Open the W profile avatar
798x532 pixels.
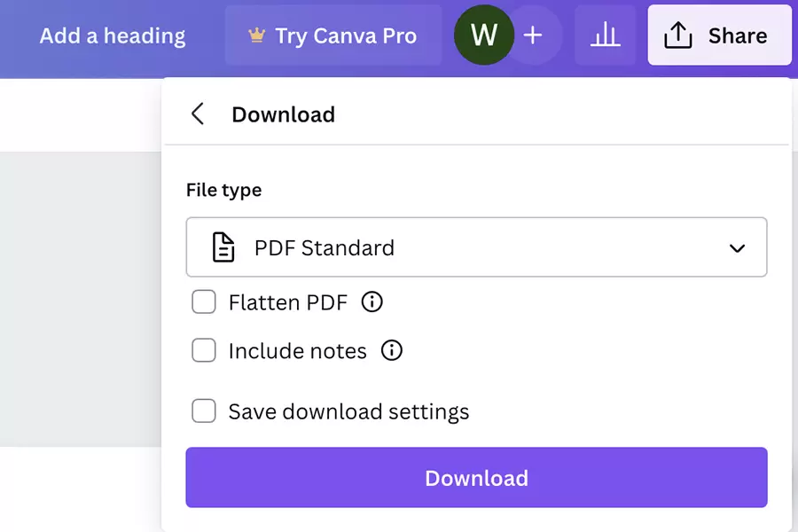(484, 35)
